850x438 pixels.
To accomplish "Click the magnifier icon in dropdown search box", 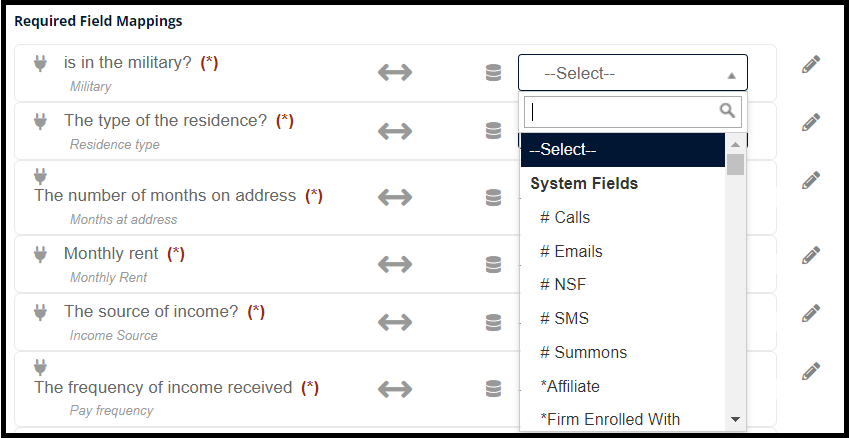I will [x=727, y=111].
